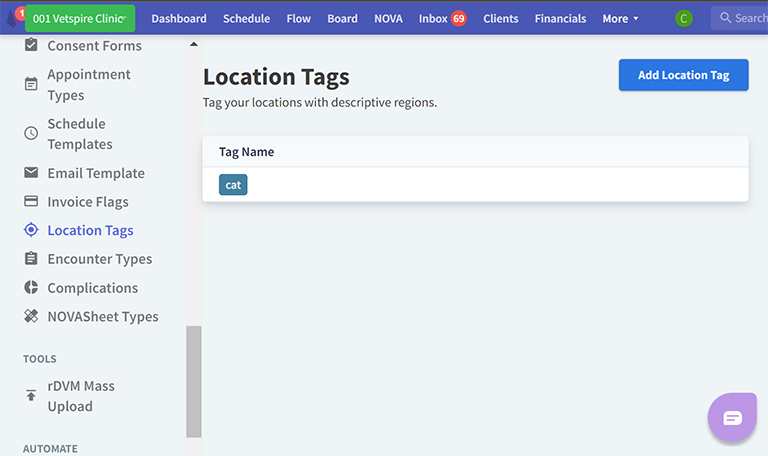
Task: Click the Complications pie chart icon
Action: click(x=31, y=288)
